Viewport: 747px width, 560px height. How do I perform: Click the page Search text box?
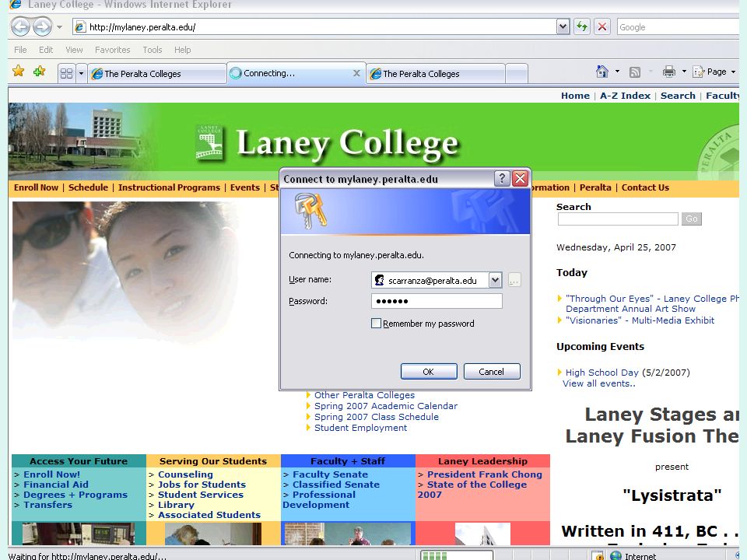[618, 219]
